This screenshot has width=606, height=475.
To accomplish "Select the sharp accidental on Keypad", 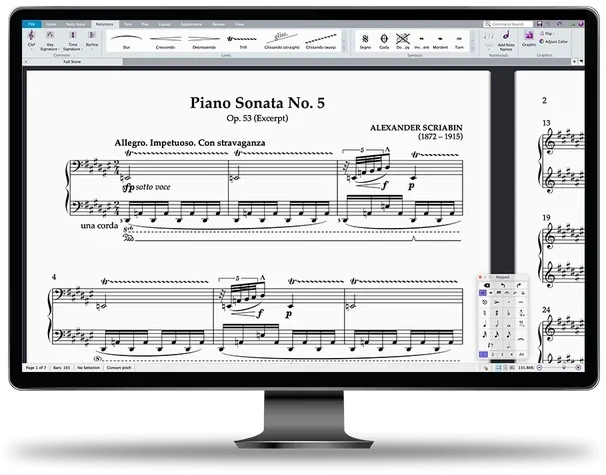I will (497, 313).
